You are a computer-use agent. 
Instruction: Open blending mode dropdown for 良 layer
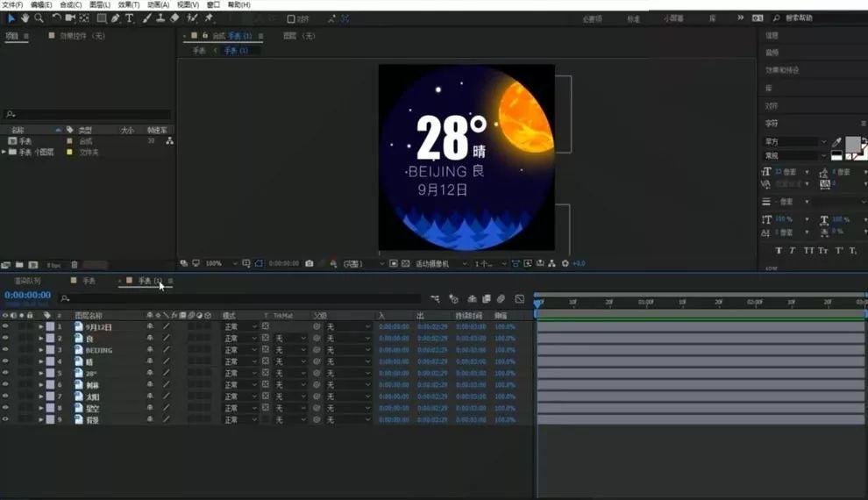(x=240, y=339)
